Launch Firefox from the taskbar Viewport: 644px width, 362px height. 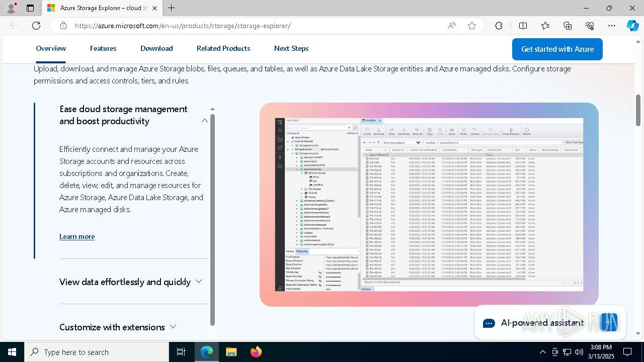(256, 352)
